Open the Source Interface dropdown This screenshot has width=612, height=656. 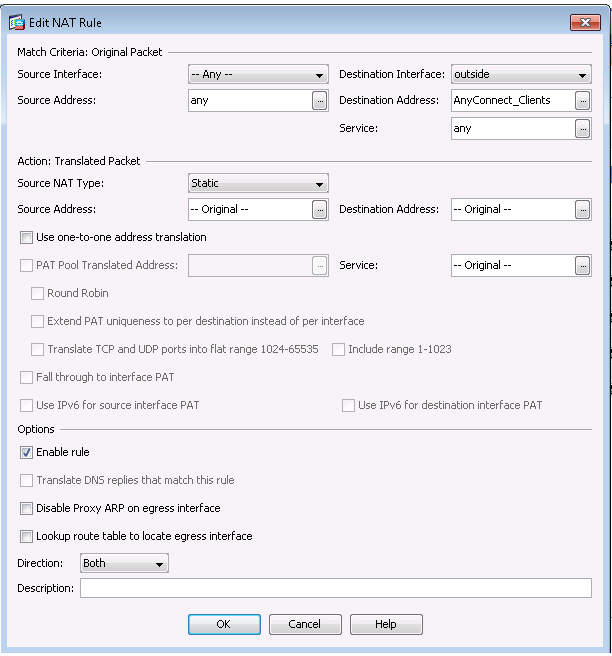(x=258, y=75)
